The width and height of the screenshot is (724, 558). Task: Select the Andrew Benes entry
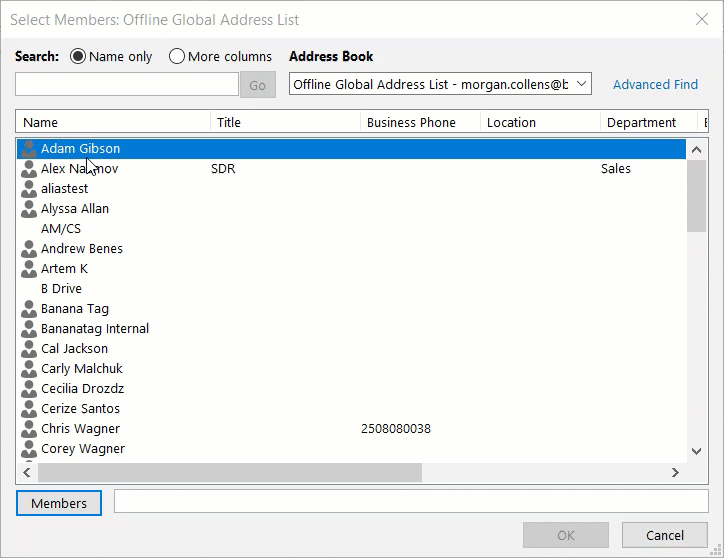pyautogui.click(x=351, y=249)
